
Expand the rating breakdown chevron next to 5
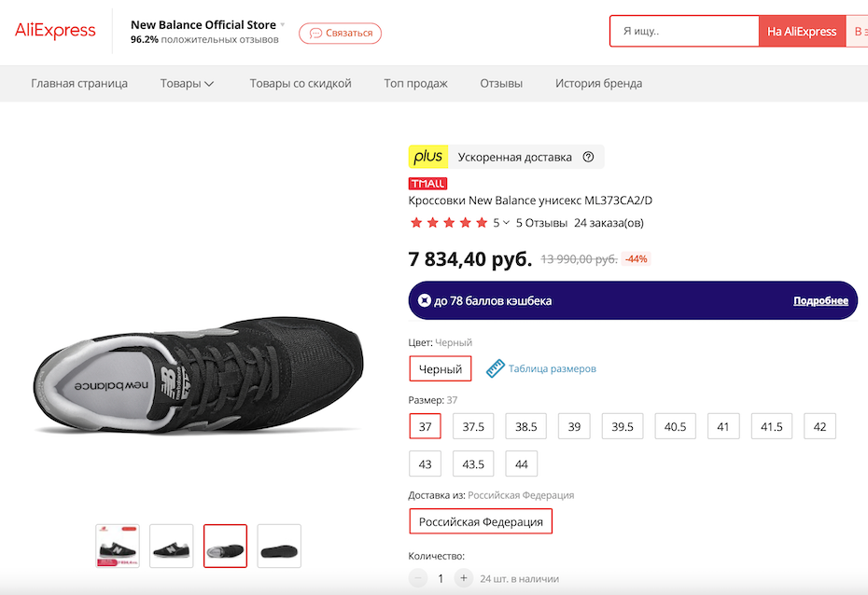[x=506, y=223]
